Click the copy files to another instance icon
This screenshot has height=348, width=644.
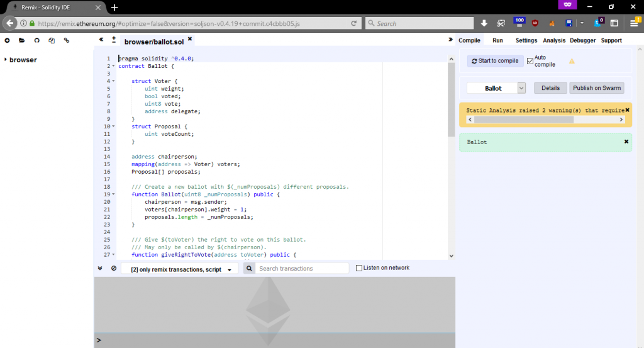coord(52,40)
